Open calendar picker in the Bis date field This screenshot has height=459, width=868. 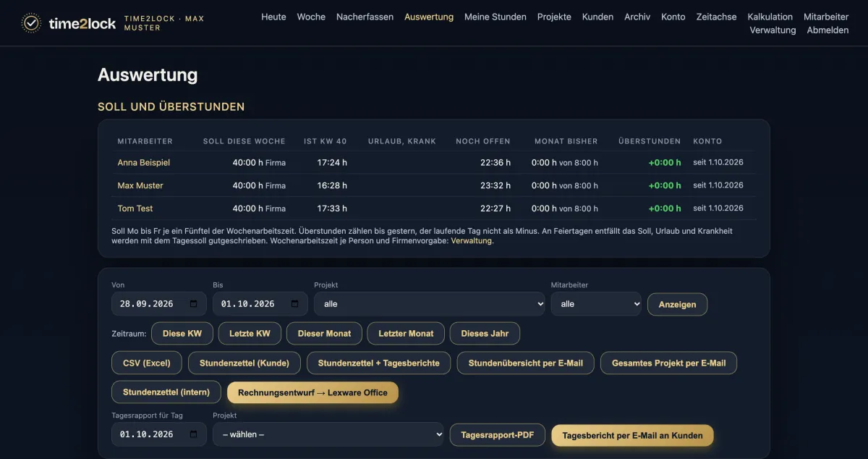(295, 304)
